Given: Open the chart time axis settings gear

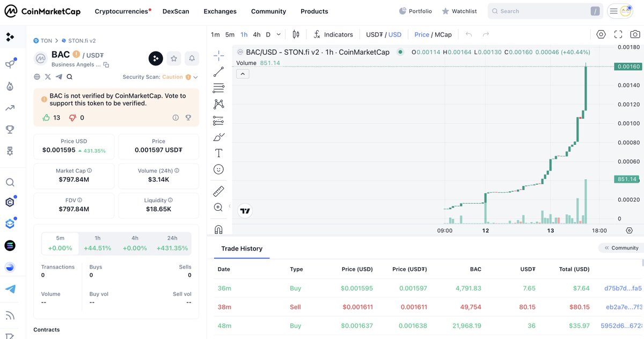Looking at the screenshot, I should coord(630,230).
